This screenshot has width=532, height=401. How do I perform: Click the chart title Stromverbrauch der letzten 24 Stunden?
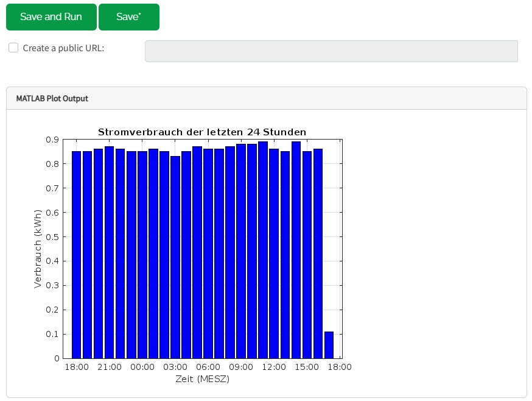[201, 132]
